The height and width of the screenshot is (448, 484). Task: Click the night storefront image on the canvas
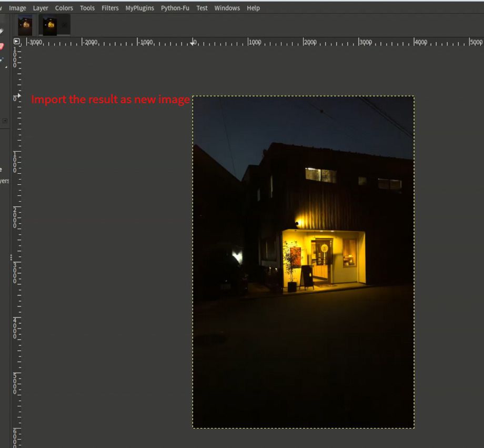pos(303,262)
